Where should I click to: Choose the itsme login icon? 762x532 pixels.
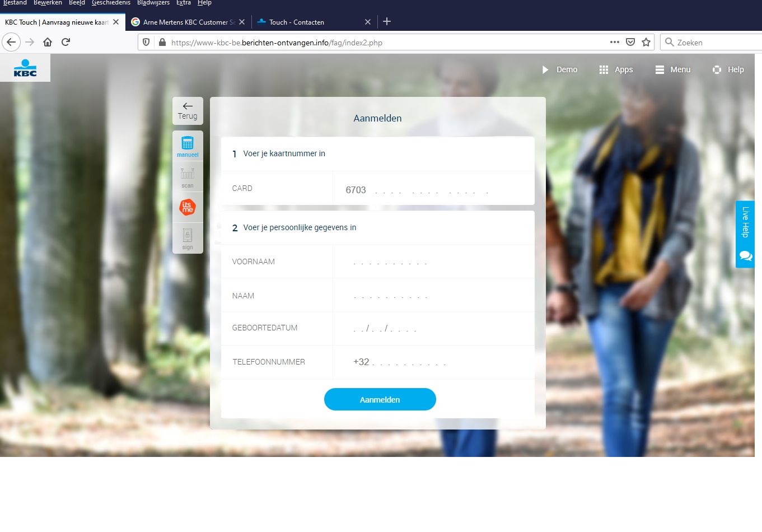pos(188,207)
